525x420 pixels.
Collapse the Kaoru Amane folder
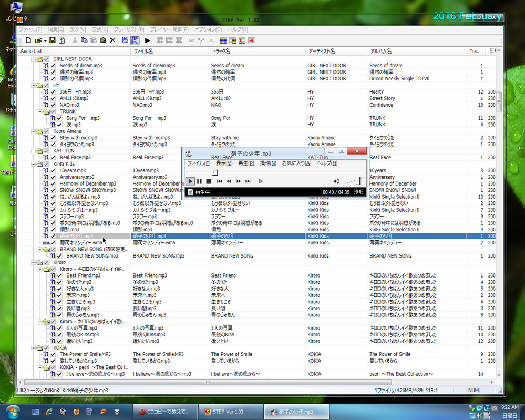(x=34, y=131)
